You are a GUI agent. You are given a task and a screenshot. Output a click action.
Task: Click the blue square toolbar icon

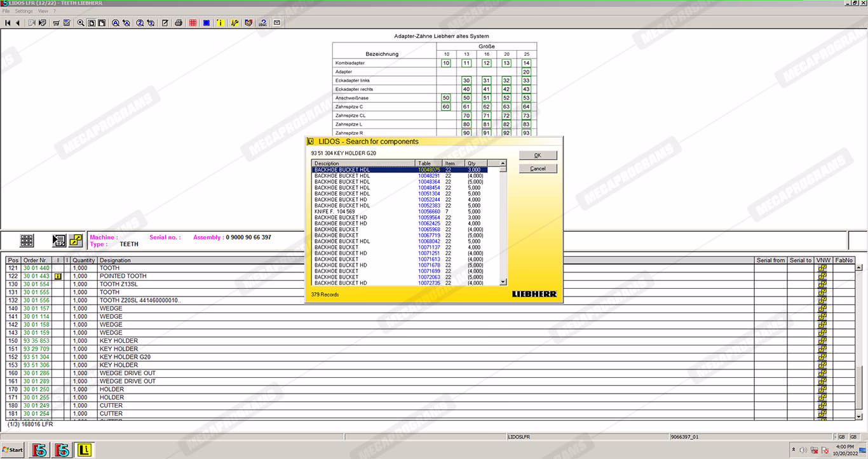coord(207,23)
